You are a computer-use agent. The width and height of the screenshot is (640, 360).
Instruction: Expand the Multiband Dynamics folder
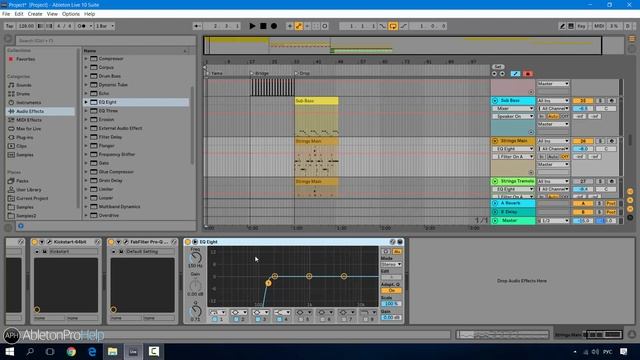point(86,207)
